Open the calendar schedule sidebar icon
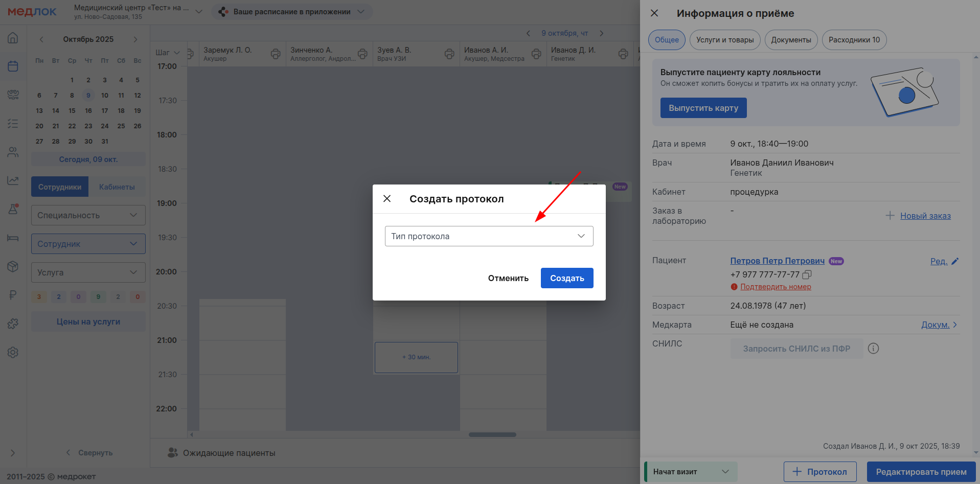 pos(13,66)
